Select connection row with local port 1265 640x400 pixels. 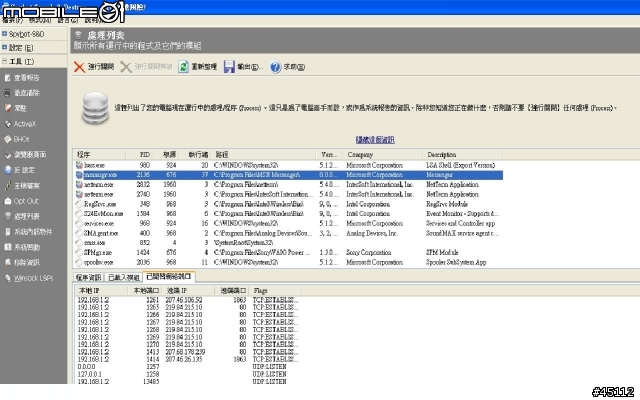coord(188,307)
